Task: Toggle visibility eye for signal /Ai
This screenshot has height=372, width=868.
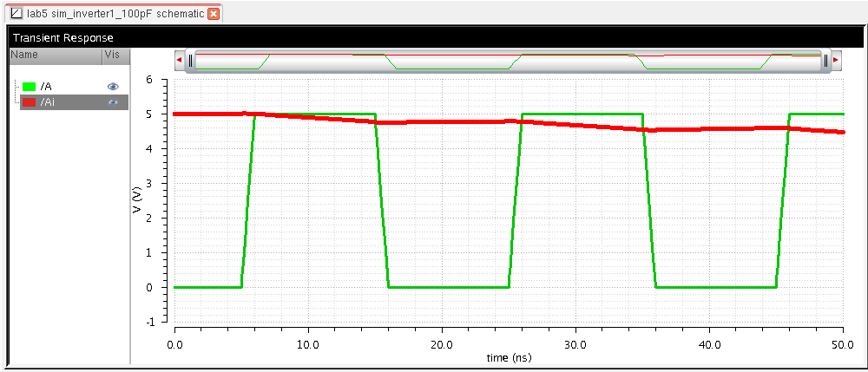Action: pyautogui.click(x=112, y=102)
